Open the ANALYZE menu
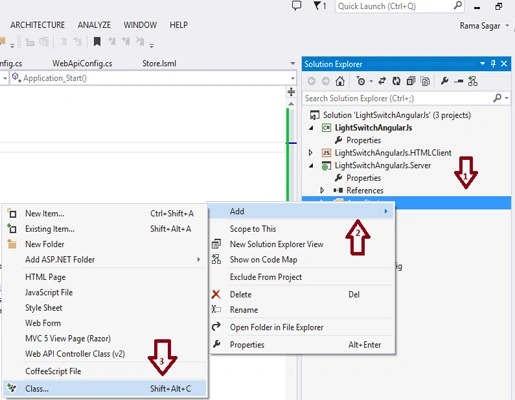 [94, 25]
